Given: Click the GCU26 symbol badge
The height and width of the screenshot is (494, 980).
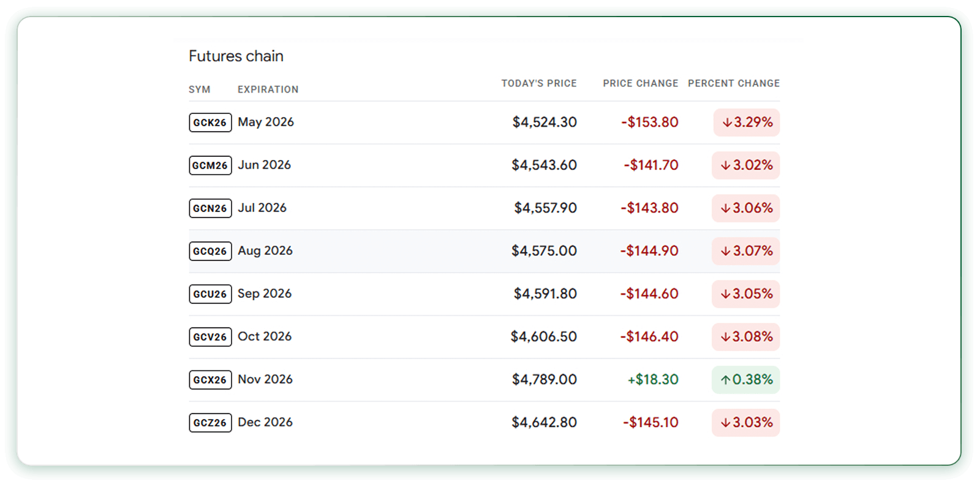Looking at the screenshot, I should click(210, 294).
